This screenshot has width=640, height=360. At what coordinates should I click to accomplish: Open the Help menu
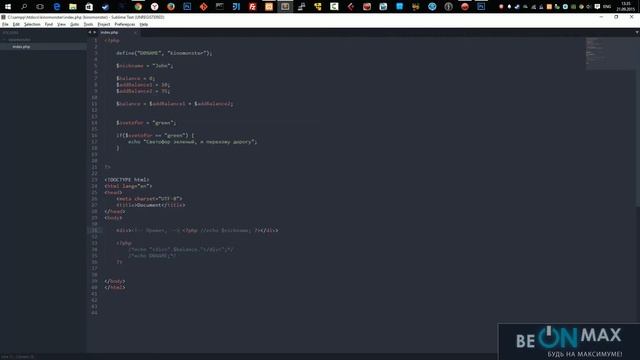tap(144, 24)
